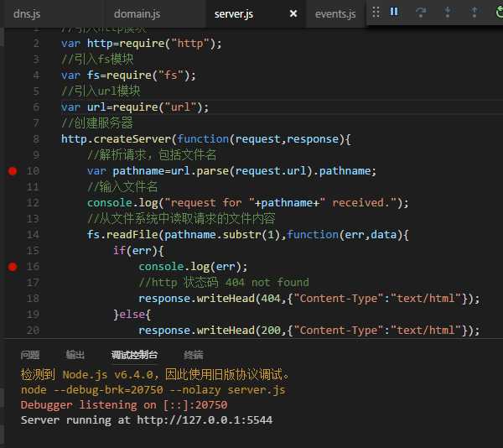
Task: Pause the debugger
Action: coord(394,12)
